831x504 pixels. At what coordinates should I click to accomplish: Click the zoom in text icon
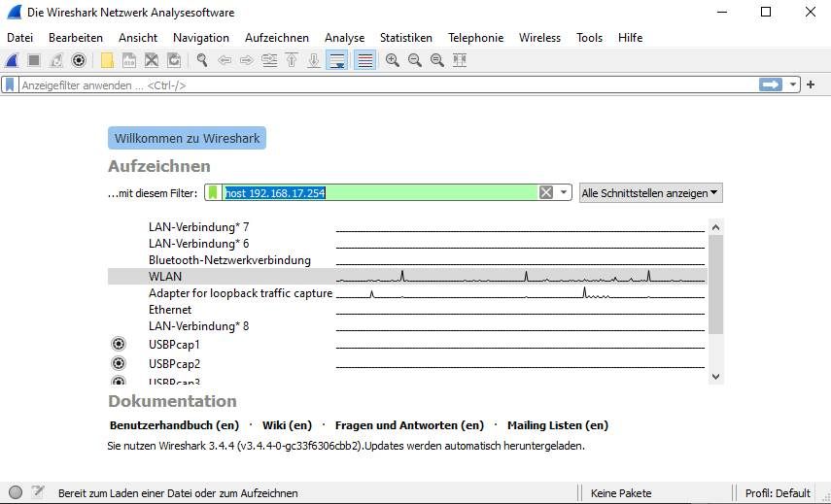click(x=393, y=60)
